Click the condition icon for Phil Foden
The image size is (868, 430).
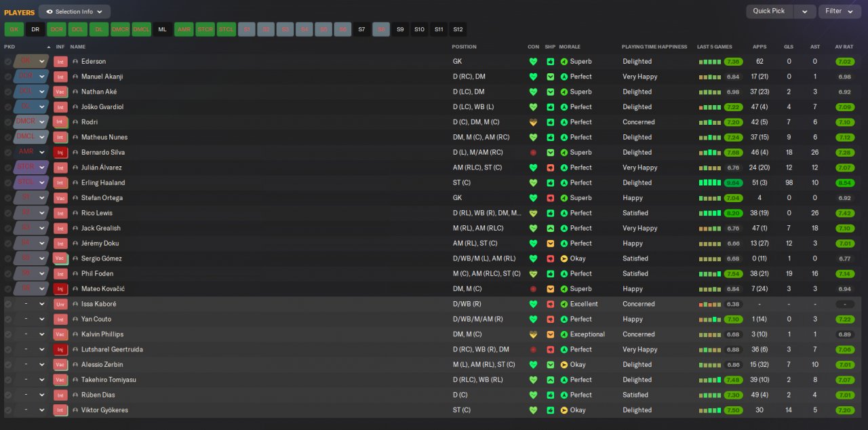[x=533, y=273]
